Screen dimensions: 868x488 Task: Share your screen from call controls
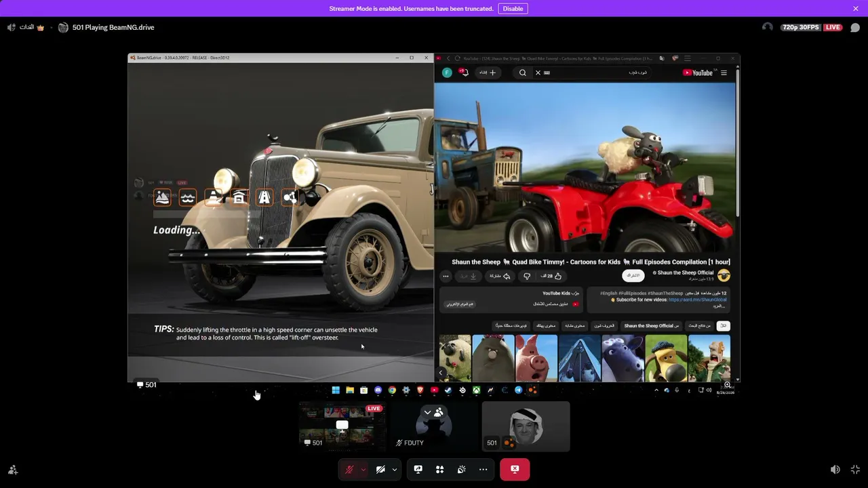418,469
